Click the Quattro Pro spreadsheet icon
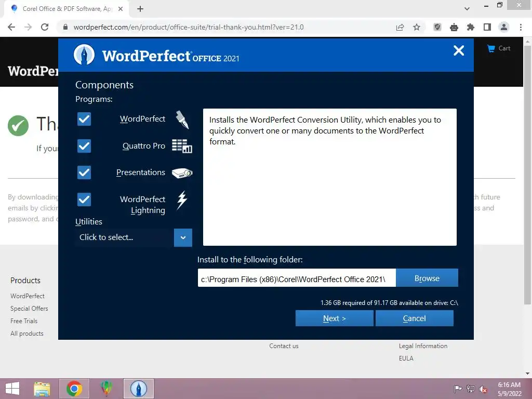Screen dimensions: 532x399 (x=182, y=146)
